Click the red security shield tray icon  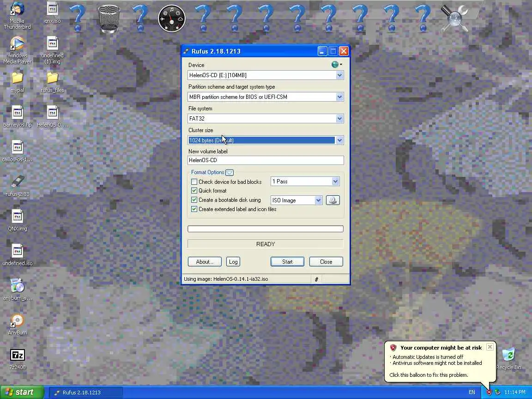click(x=489, y=392)
